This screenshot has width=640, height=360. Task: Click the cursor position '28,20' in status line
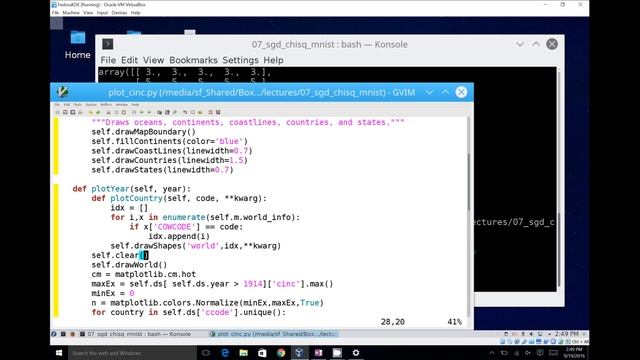coord(393,322)
